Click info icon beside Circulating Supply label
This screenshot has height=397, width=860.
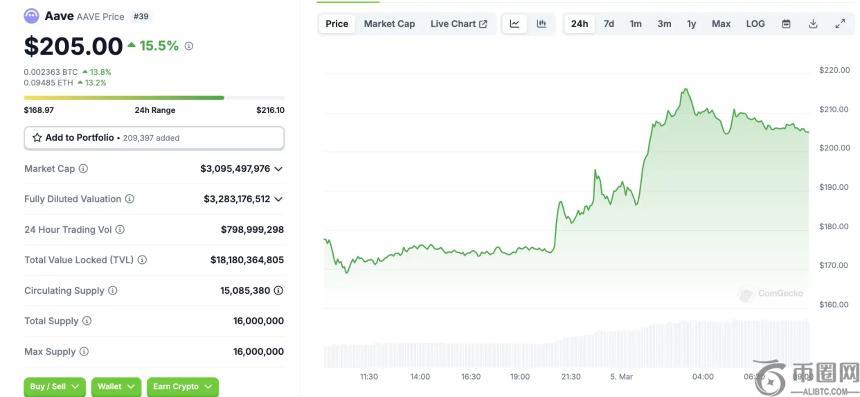click(112, 291)
